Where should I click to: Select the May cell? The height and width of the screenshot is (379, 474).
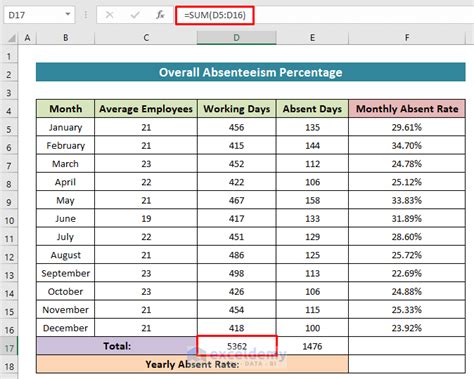65,200
